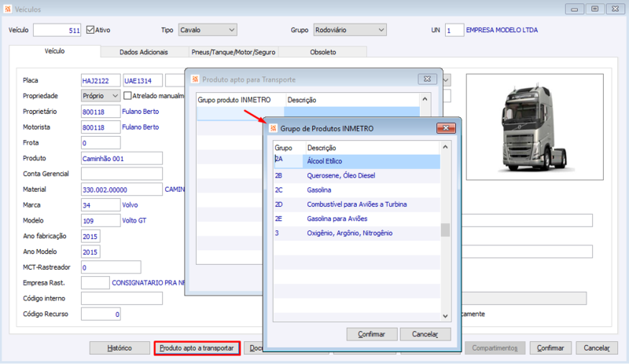
Task: Click the Produto apto para Transporte dialog icon
Action: click(195, 79)
